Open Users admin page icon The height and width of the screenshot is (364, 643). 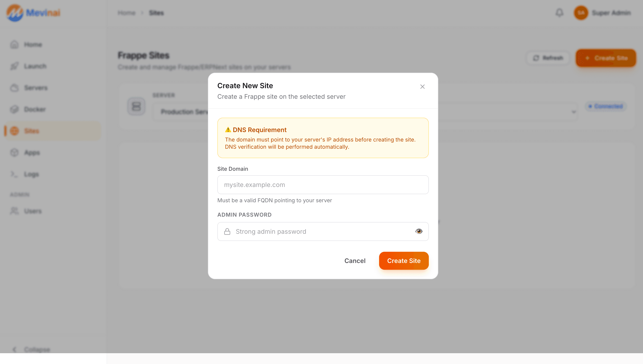pyautogui.click(x=14, y=211)
